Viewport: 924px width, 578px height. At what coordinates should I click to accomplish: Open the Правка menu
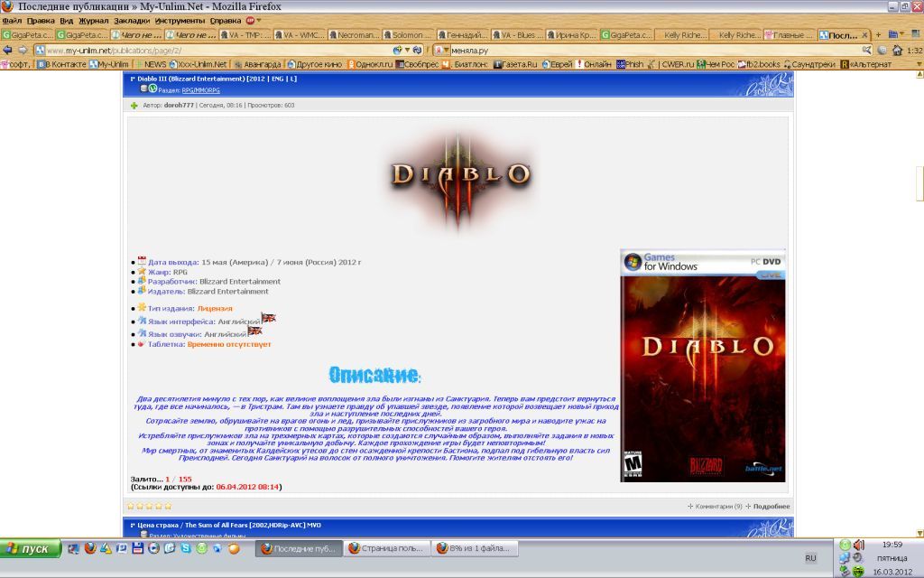pyautogui.click(x=40, y=20)
